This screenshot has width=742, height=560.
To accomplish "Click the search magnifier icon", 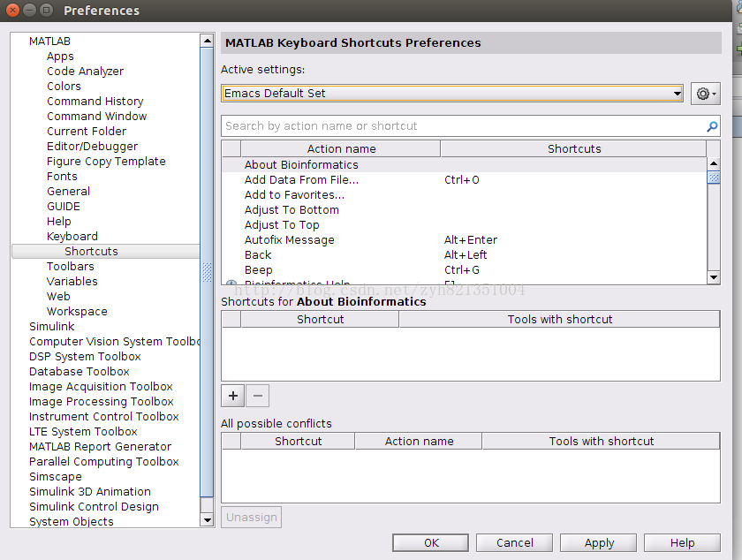I will (712, 126).
